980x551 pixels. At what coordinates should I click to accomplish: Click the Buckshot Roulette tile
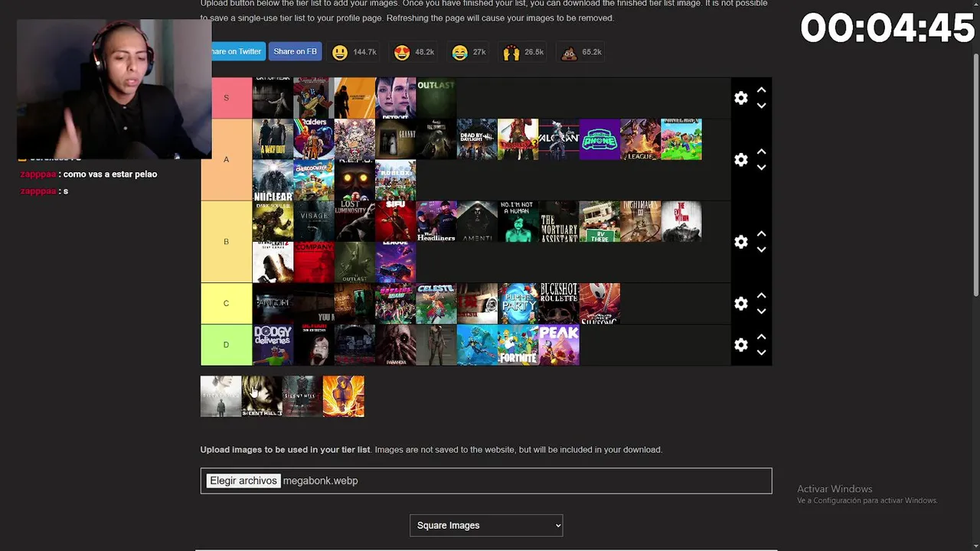559,304
